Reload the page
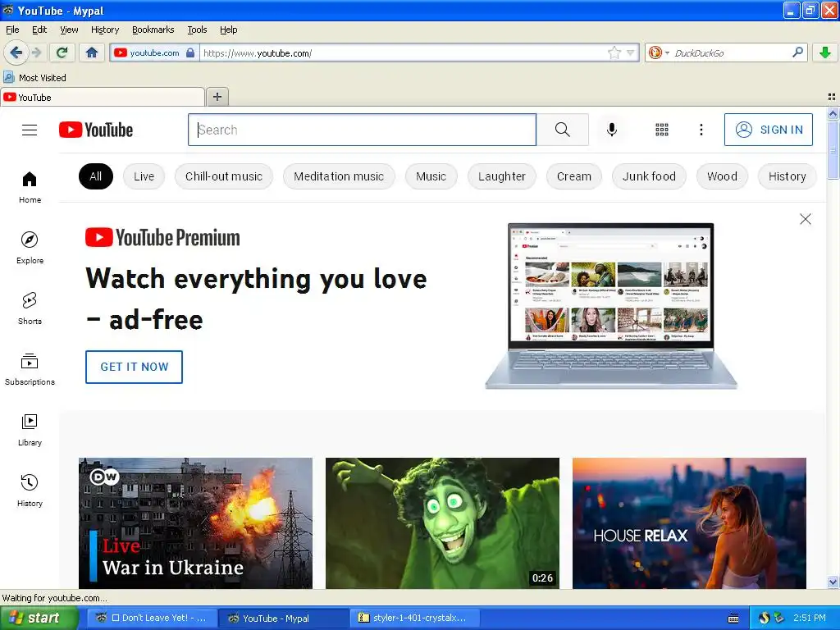Screen dimensions: 840x630 62,52
